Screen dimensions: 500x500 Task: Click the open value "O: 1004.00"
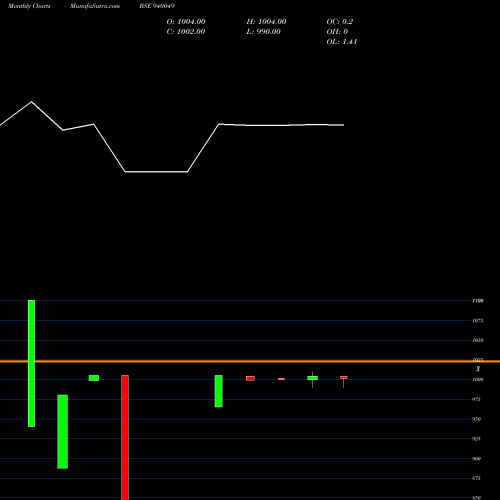[186, 22]
